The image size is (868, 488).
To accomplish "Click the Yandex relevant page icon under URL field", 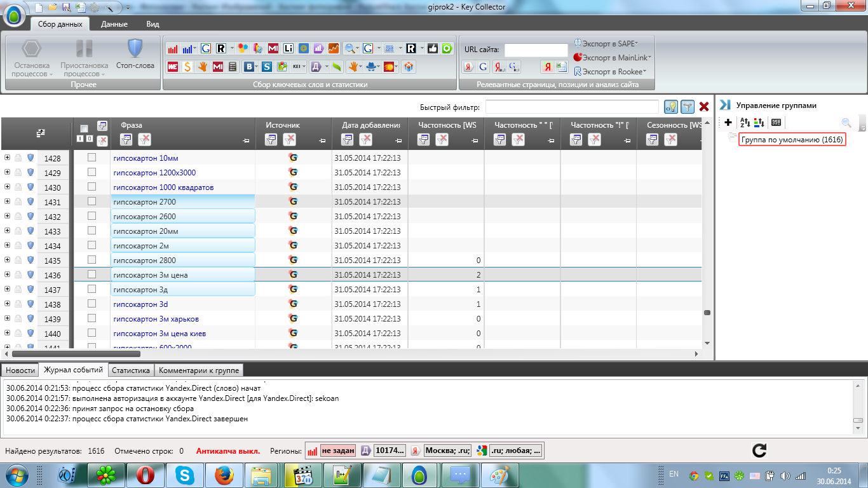I will pyautogui.click(x=468, y=67).
